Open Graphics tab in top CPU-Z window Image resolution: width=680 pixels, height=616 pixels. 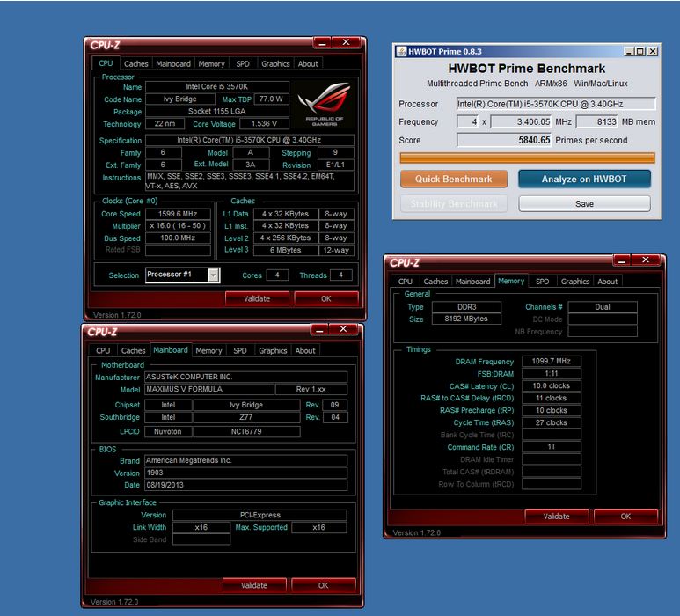[x=275, y=63]
